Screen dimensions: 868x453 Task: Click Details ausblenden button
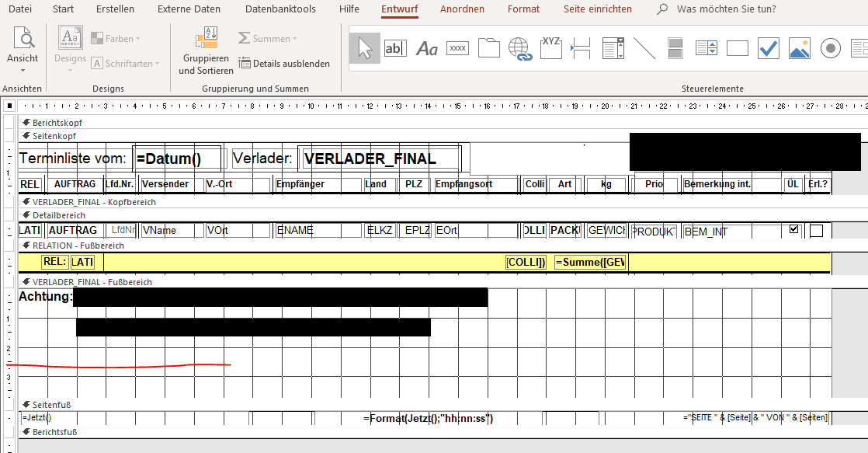pos(284,63)
